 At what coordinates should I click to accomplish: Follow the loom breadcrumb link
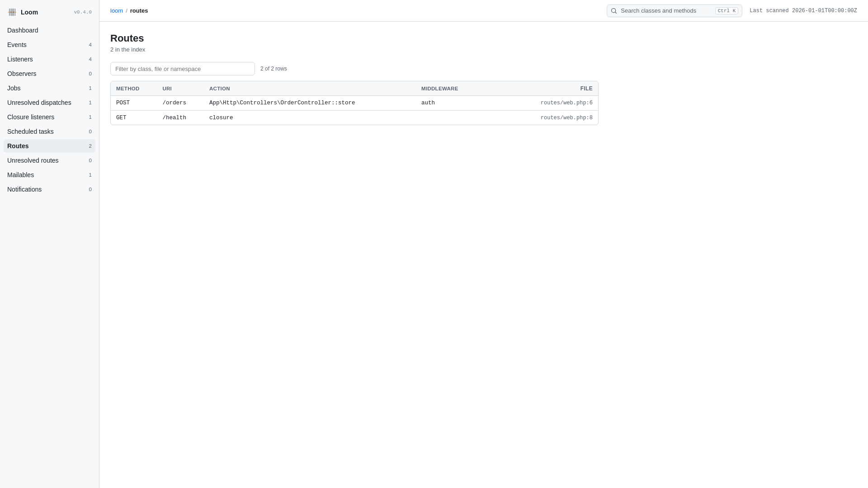(x=117, y=11)
